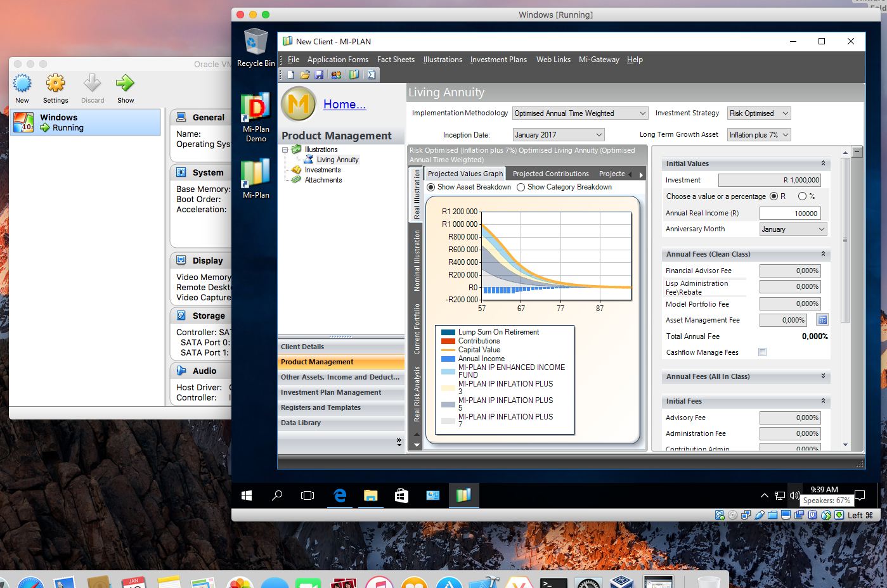The image size is (887, 588).
Task: Click VirtualBox shared folders status icon
Action: tap(772, 515)
